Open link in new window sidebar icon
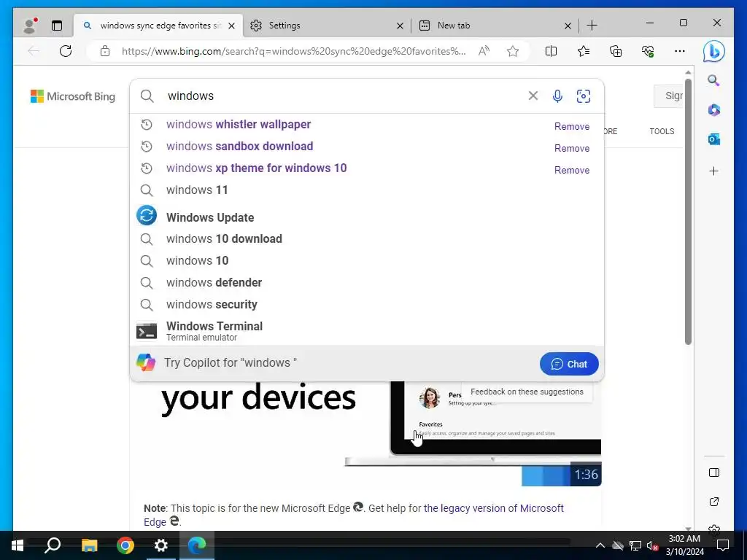Screen dimensions: 747x560 tap(713, 502)
